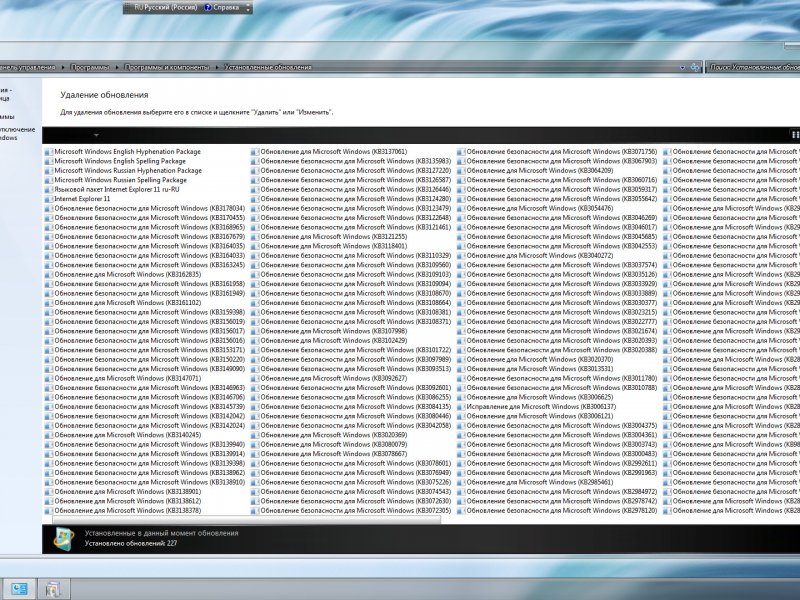
Task: Select Microsoft Windows English Spelling Package row
Action: coord(115,161)
